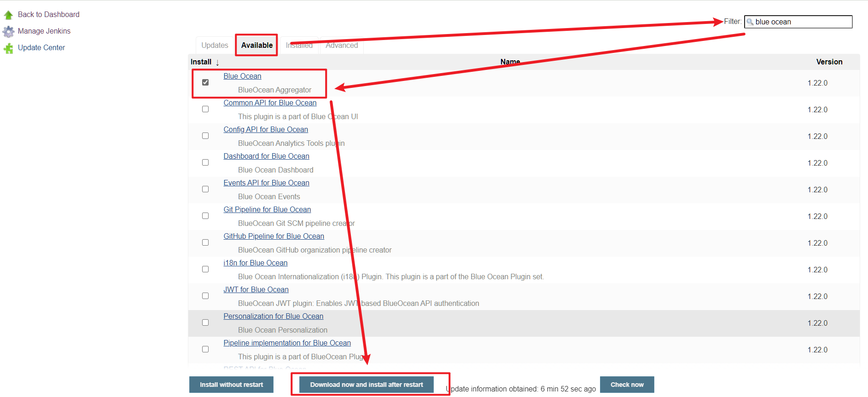The image size is (868, 397).
Task: Enable the Config API for Blue Ocean checkbox
Action: 205,136
